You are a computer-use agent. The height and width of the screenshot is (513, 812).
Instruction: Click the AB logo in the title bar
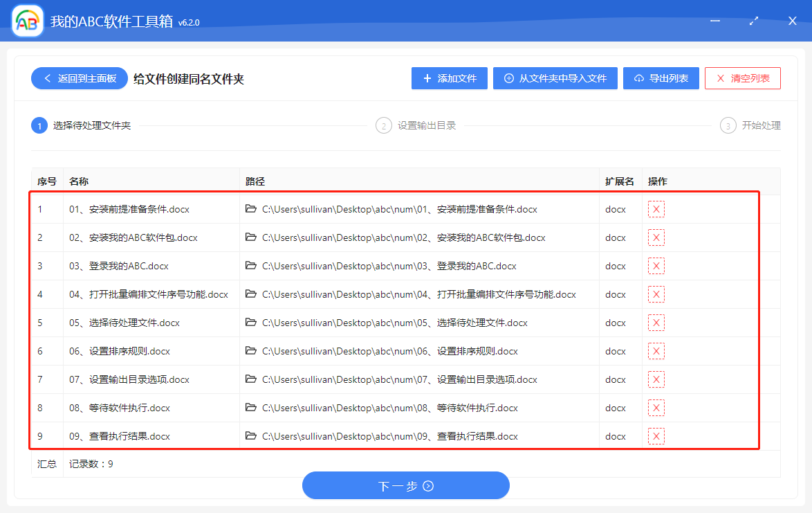click(25, 20)
